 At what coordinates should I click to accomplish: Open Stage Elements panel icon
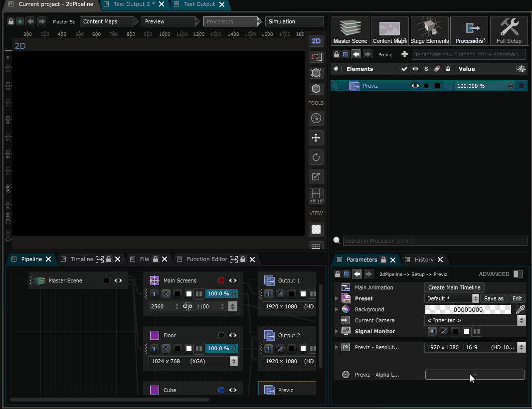(429, 31)
